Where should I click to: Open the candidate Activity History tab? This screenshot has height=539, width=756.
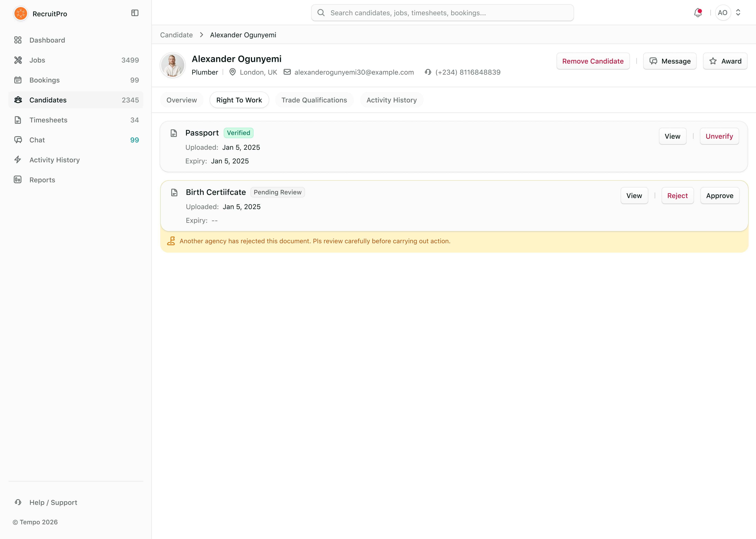click(x=392, y=100)
